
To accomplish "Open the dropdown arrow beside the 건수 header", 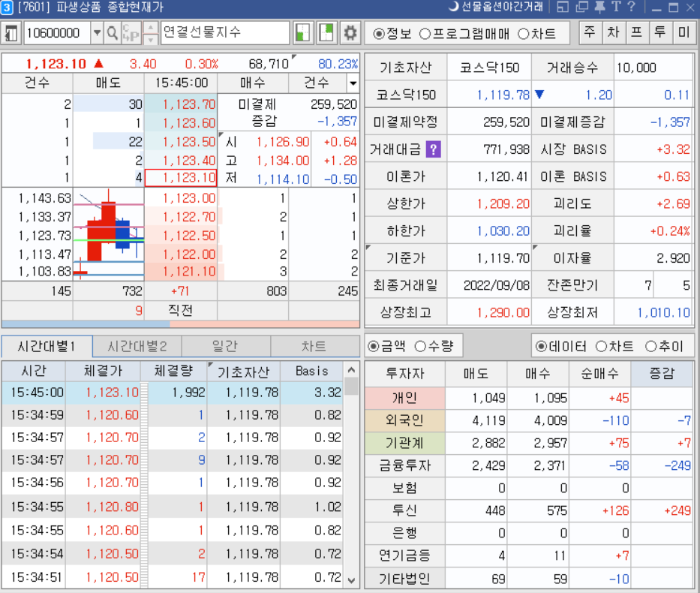I will click(353, 83).
